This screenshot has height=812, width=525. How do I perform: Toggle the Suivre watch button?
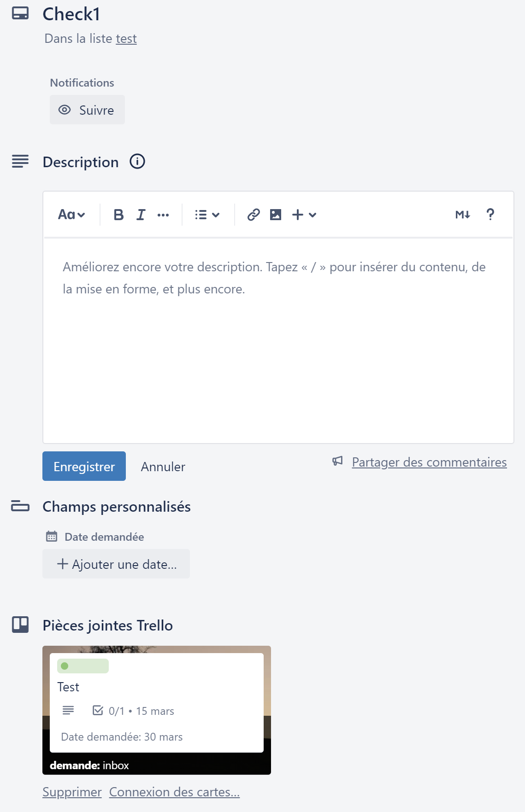pyautogui.click(x=87, y=110)
